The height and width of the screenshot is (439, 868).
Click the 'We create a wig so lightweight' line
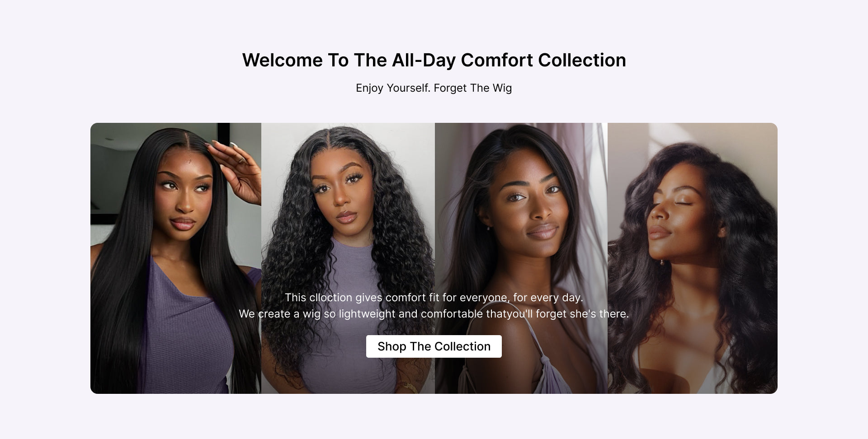pos(434,313)
